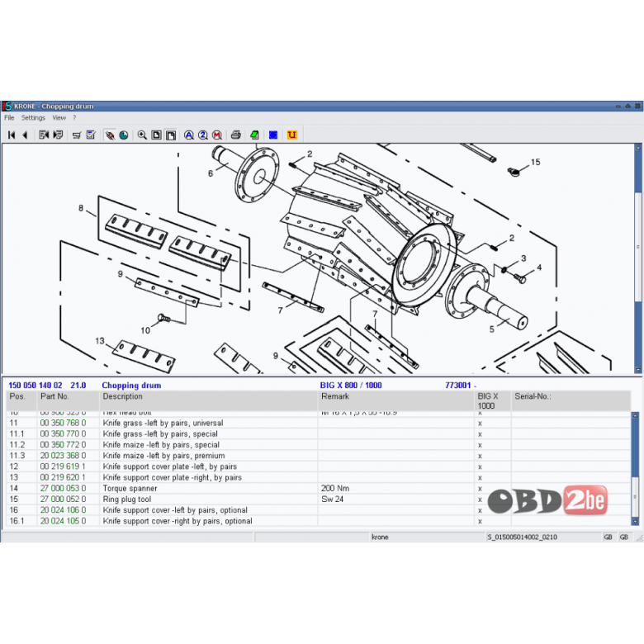The image size is (644, 644).
Task: Click the search 'A' magnifier icon
Action: [189, 135]
